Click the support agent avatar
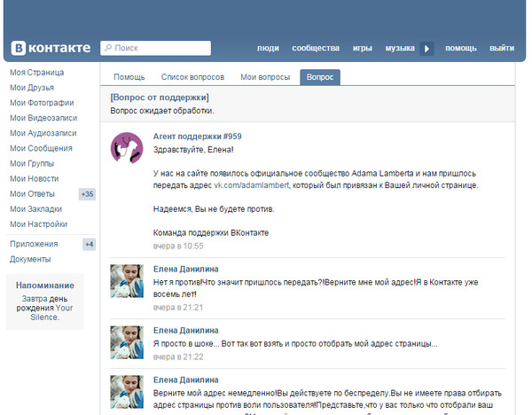The image size is (532, 415). coord(127,148)
